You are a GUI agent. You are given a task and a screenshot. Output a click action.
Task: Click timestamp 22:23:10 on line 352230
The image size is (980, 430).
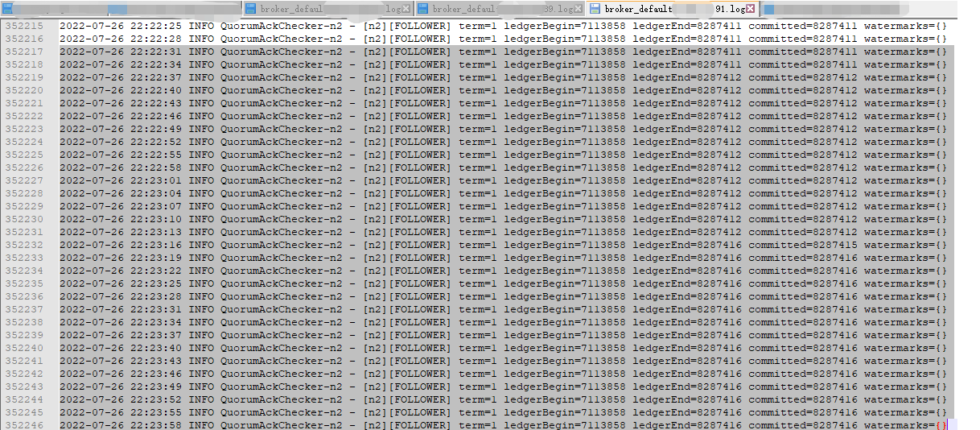(156, 219)
